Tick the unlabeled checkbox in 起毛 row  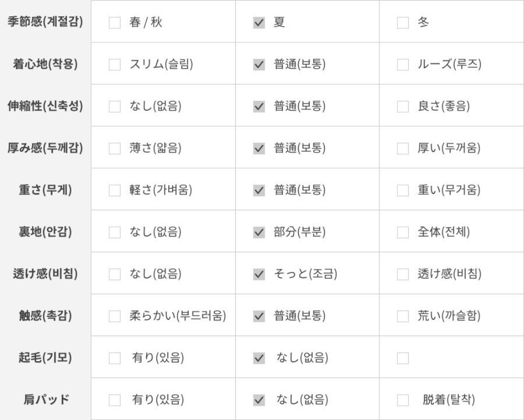click(403, 359)
